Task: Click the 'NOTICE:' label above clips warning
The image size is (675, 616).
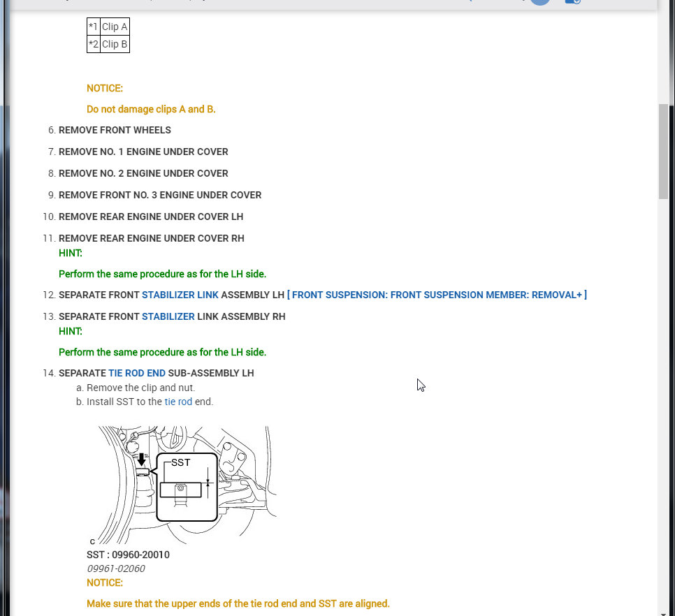Action: [105, 88]
